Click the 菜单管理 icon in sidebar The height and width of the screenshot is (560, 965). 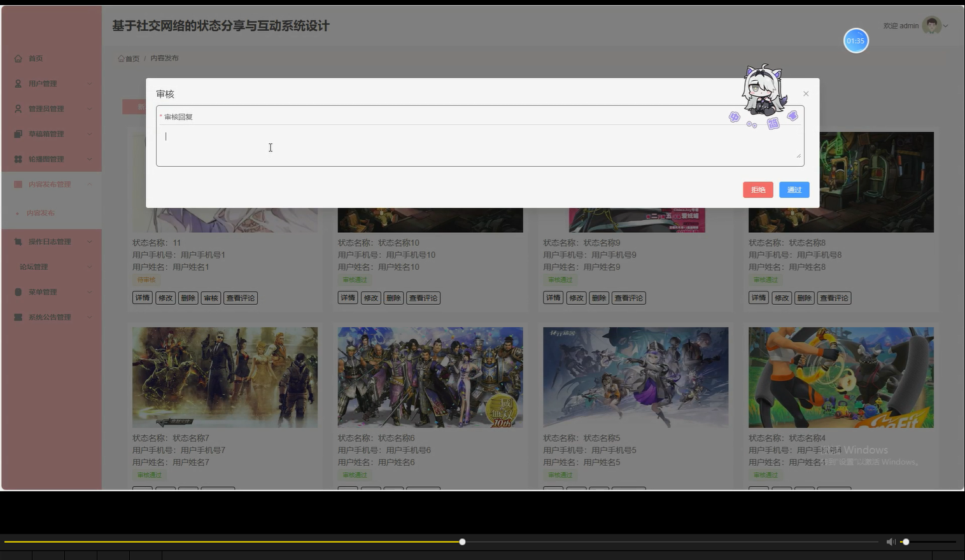(x=18, y=291)
